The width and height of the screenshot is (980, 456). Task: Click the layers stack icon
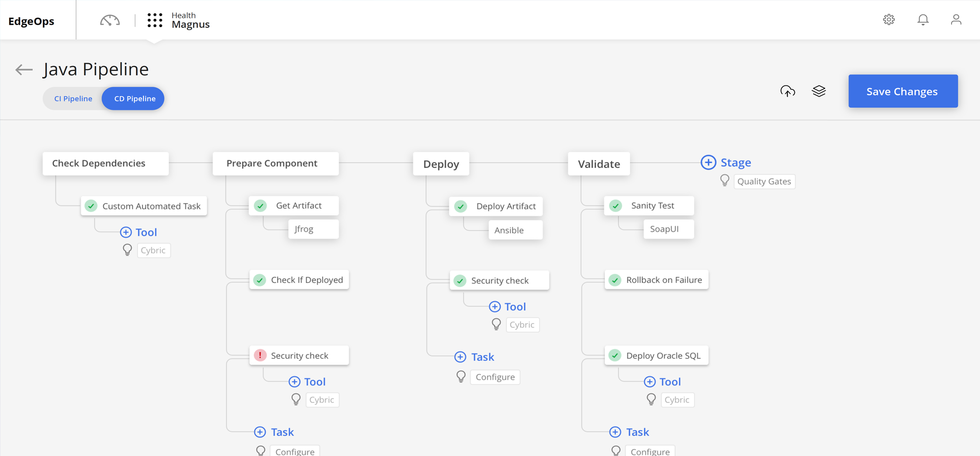click(819, 91)
